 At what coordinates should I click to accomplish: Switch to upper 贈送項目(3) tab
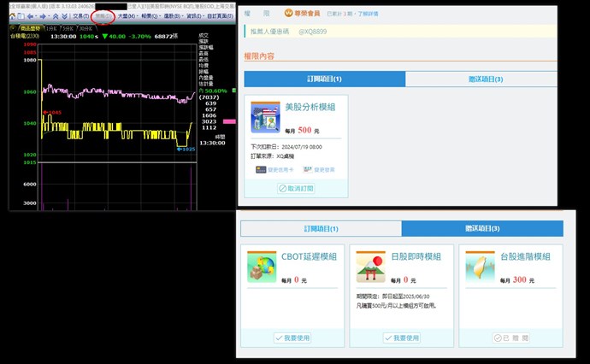click(x=484, y=79)
